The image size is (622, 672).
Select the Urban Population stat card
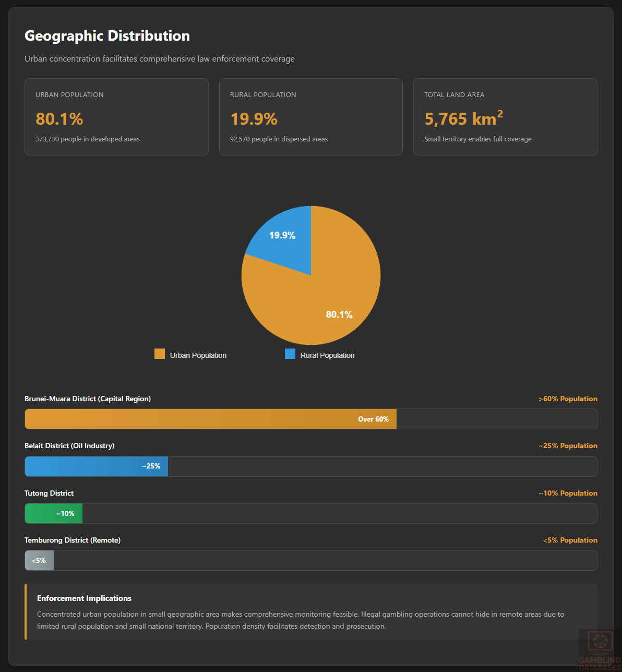(x=116, y=117)
